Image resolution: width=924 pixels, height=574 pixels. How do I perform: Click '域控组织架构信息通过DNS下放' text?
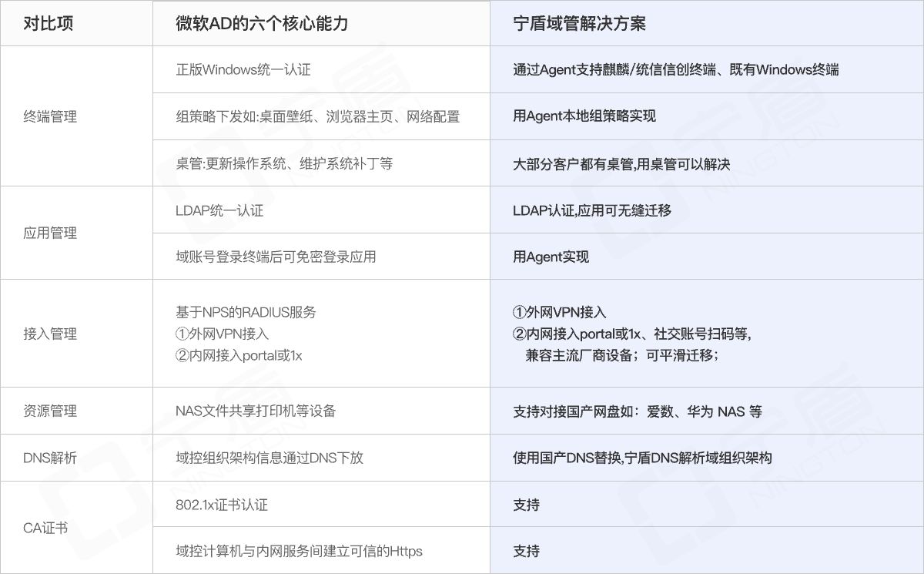269,458
